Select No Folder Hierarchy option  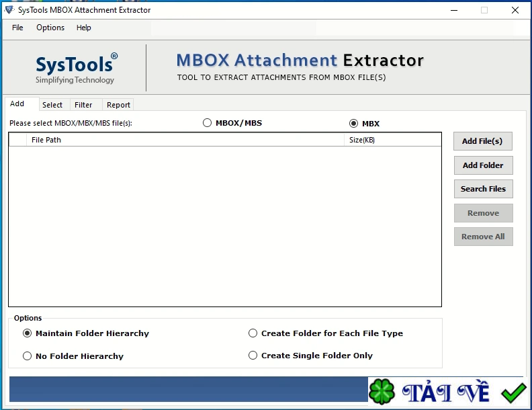(28, 356)
